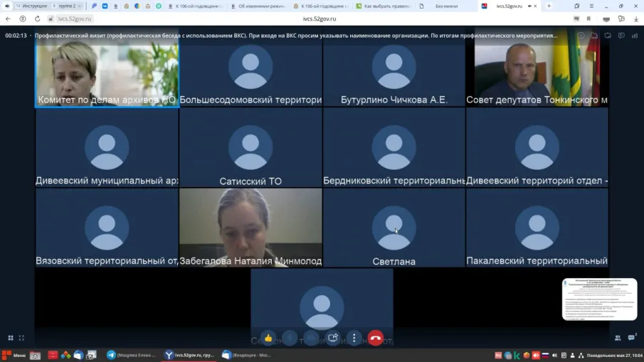Click the thumbs-up reaction button

[268, 339]
